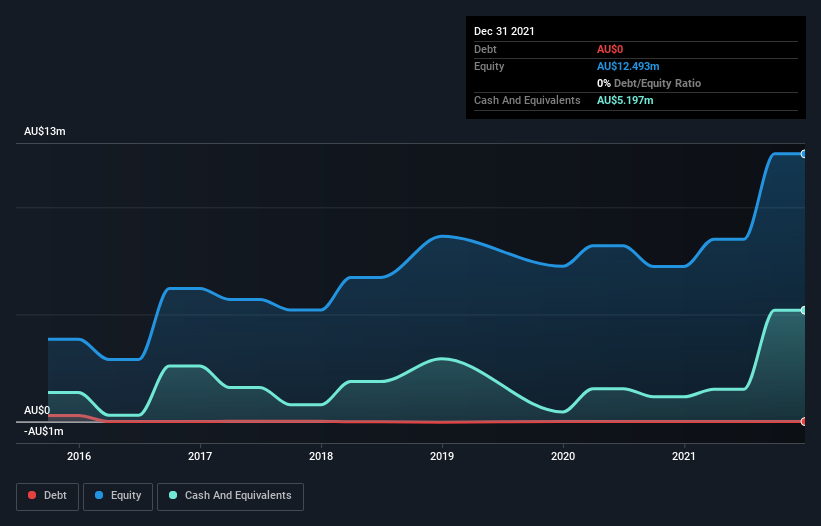Click the -AU$1m y-axis label
The image size is (821, 526).
[43, 431]
